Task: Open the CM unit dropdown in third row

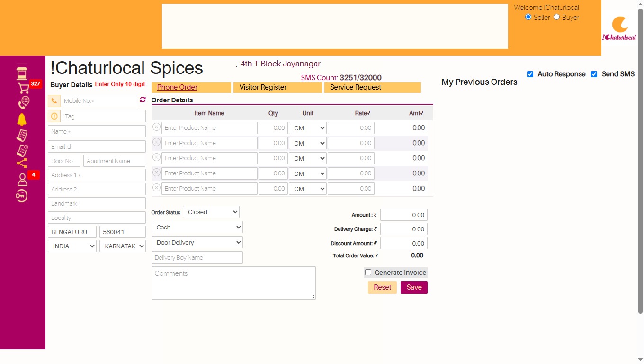Action: click(308, 158)
